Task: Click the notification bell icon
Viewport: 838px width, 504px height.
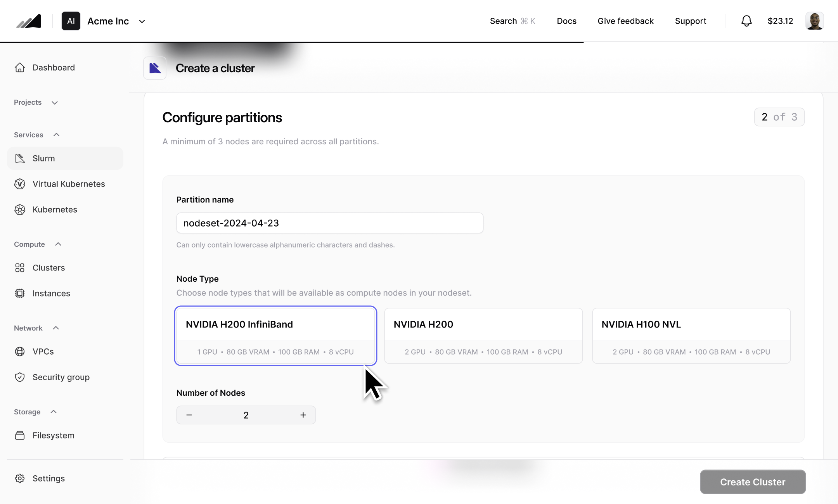Action: [x=746, y=21]
